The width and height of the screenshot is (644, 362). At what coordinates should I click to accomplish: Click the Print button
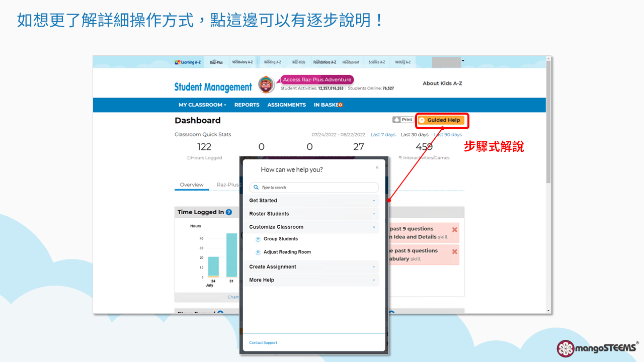(403, 120)
